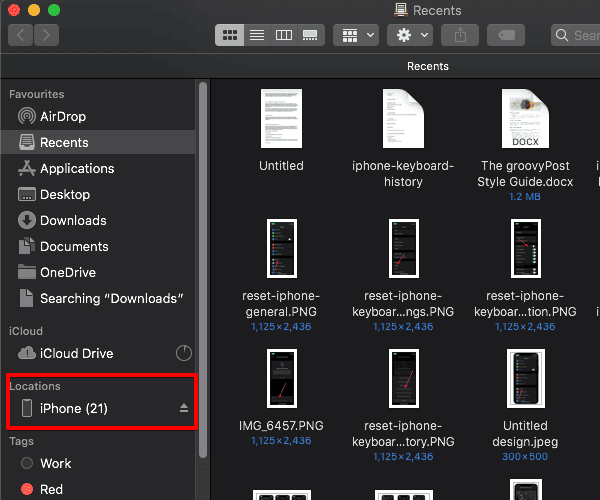
Task: Select Applications in the sidebar
Action: point(76,168)
